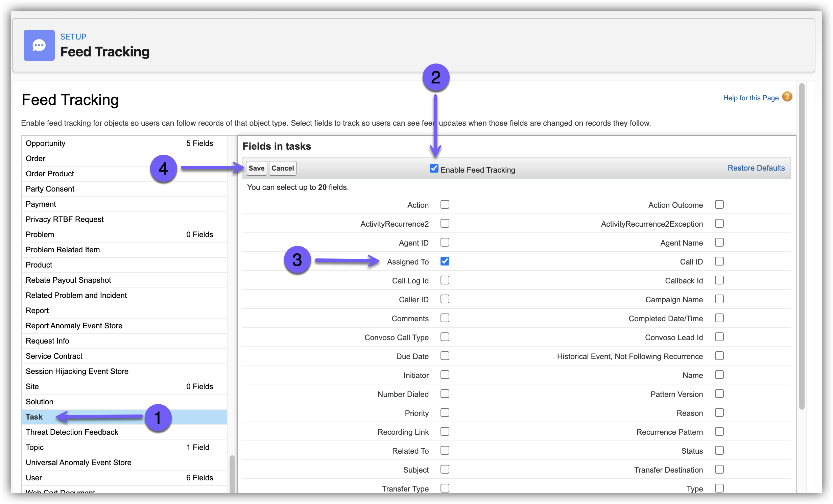
Task: Choose User in the object list
Action: click(34, 478)
